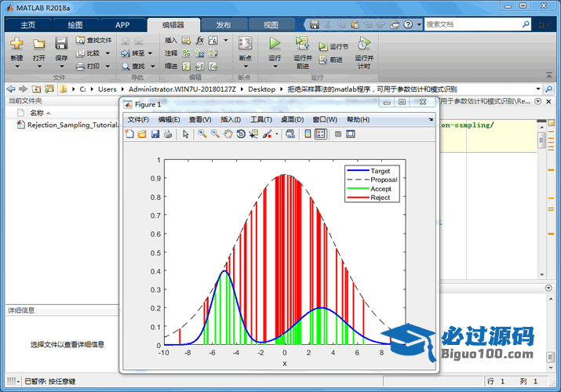Click the 比较 (Compare) button

pyautogui.click(x=89, y=53)
